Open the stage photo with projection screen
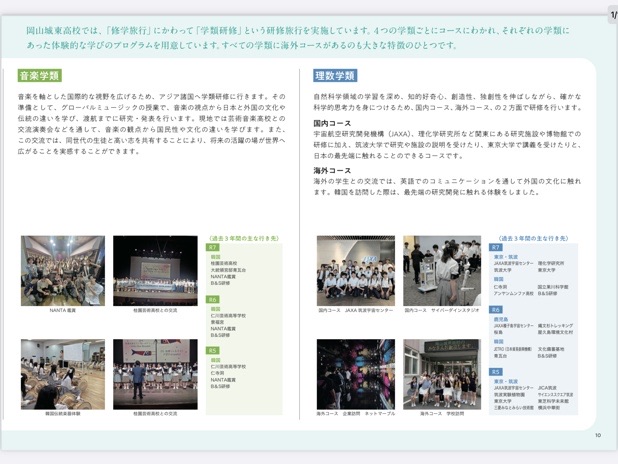Image resolution: width=618 pixels, height=464 pixels. click(x=155, y=271)
